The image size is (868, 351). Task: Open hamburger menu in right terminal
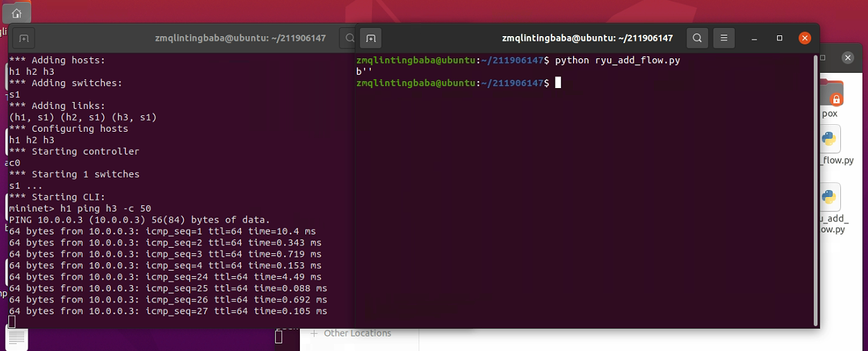coord(724,38)
